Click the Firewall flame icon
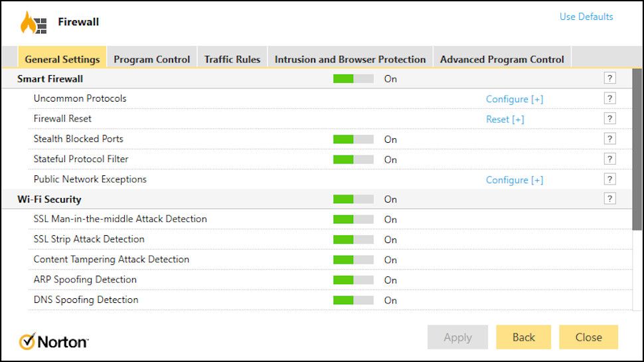The width and height of the screenshot is (644, 362). [33, 23]
